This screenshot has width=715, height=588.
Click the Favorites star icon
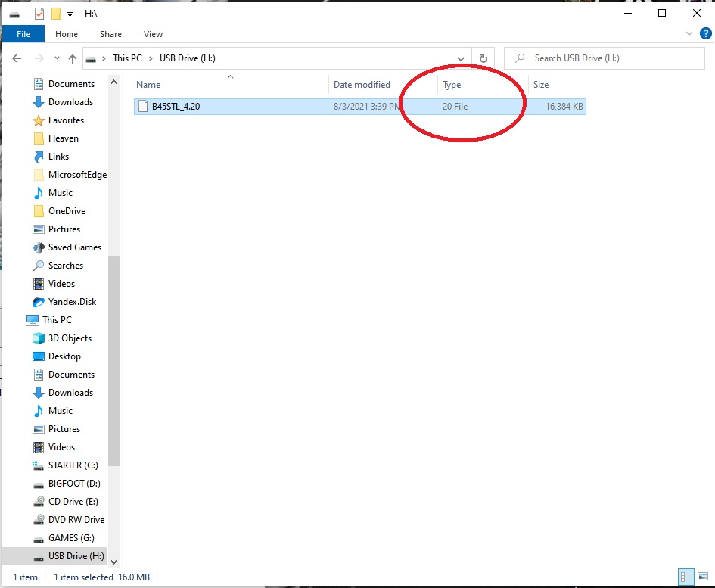(x=39, y=120)
